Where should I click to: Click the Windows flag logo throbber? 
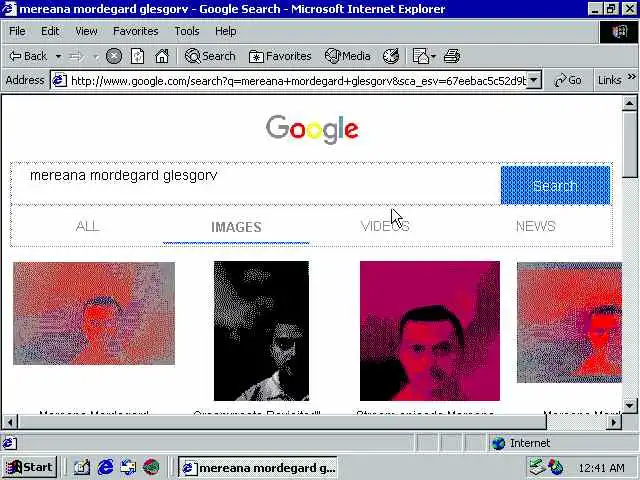619,31
